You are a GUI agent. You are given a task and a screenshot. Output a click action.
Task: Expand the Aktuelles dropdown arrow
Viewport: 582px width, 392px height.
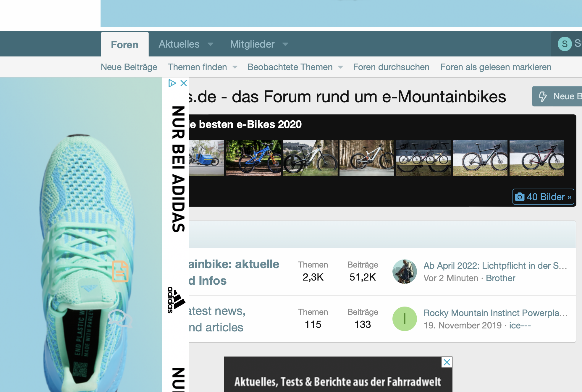(x=210, y=44)
